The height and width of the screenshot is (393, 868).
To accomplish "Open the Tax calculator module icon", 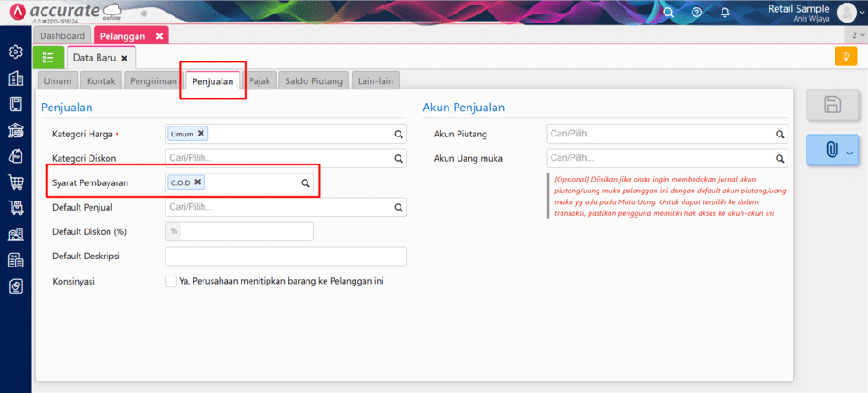I will coord(15,260).
